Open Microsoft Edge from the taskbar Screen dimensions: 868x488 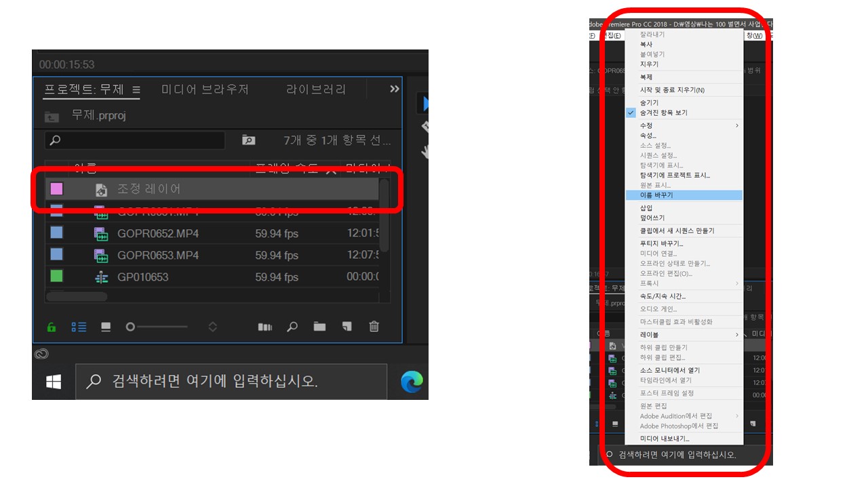click(412, 382)
